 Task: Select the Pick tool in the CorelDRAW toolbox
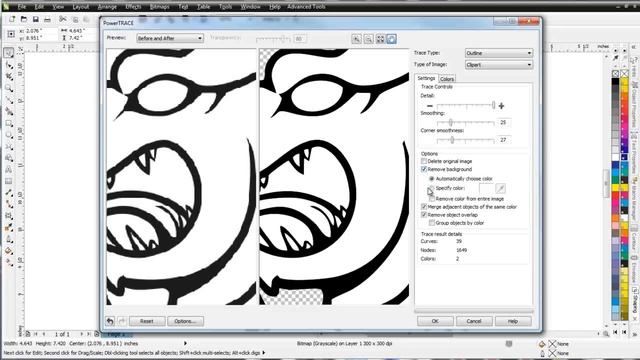click(9, 53)
